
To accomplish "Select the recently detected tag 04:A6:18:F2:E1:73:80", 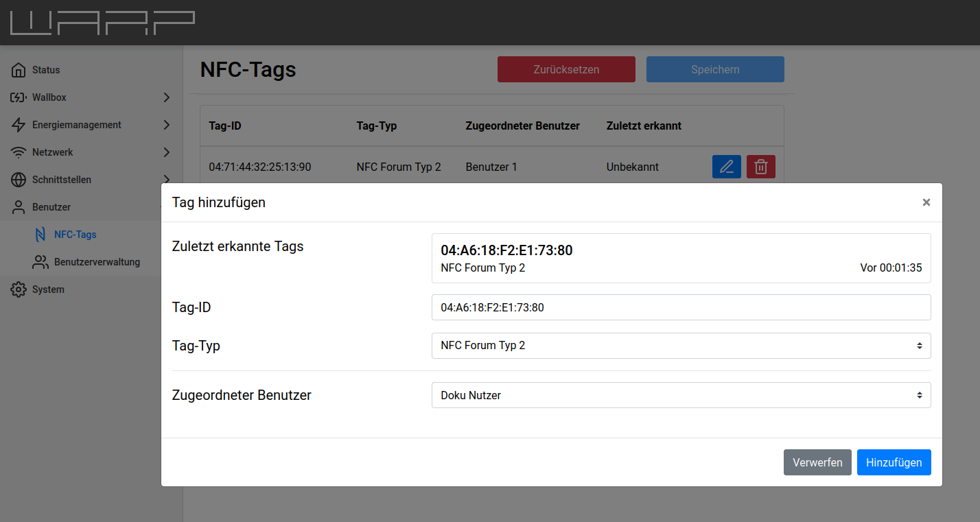I will (681, 258).
